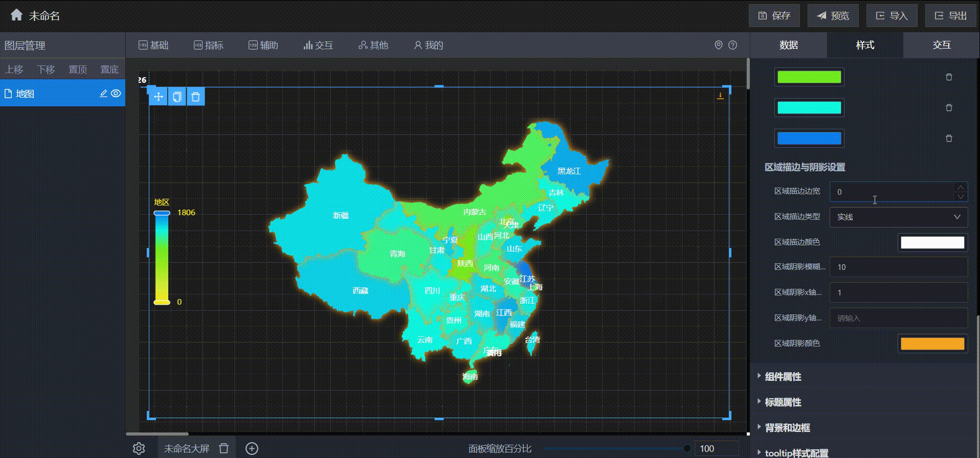The height and width of the screenshot is (458, 980).
Task: Click the orange 区域阴影颜色 swatch
Action: [932, 343]
